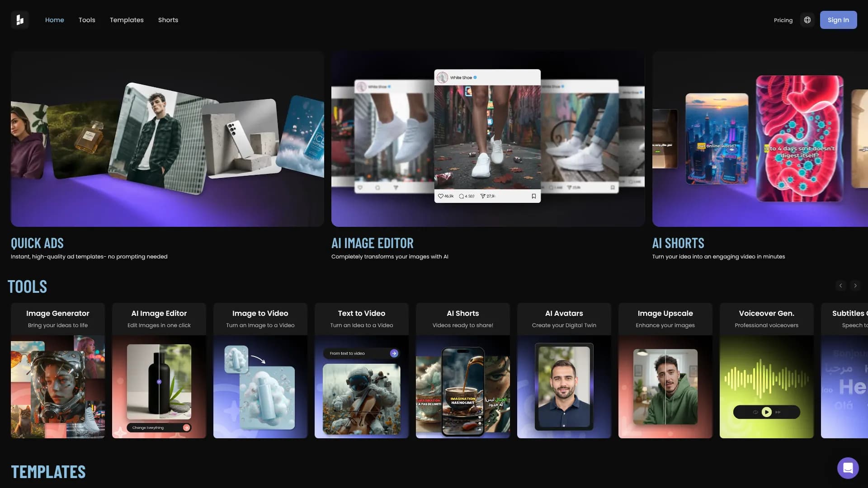The image size is (868, 488).
Task: Click the voiceover waveform graphic
Action: [x=767, y=379]
